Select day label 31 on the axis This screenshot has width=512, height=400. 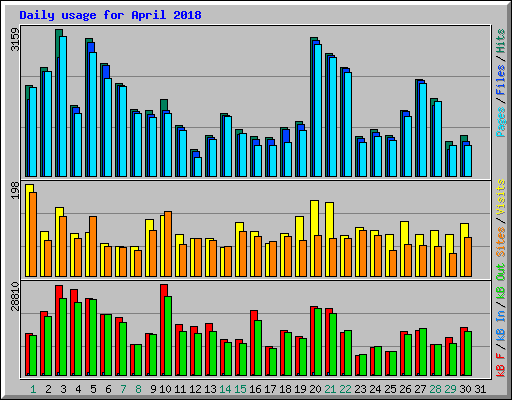click(x=480, y=389)
